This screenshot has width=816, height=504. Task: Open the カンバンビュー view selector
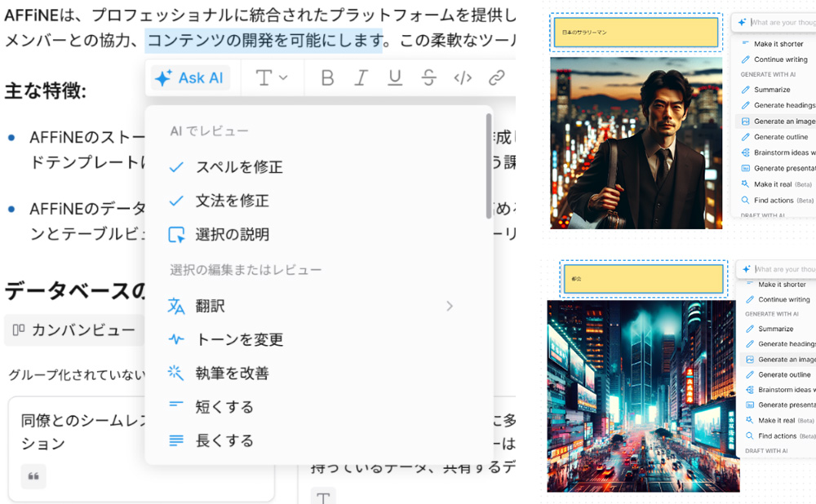73,330
